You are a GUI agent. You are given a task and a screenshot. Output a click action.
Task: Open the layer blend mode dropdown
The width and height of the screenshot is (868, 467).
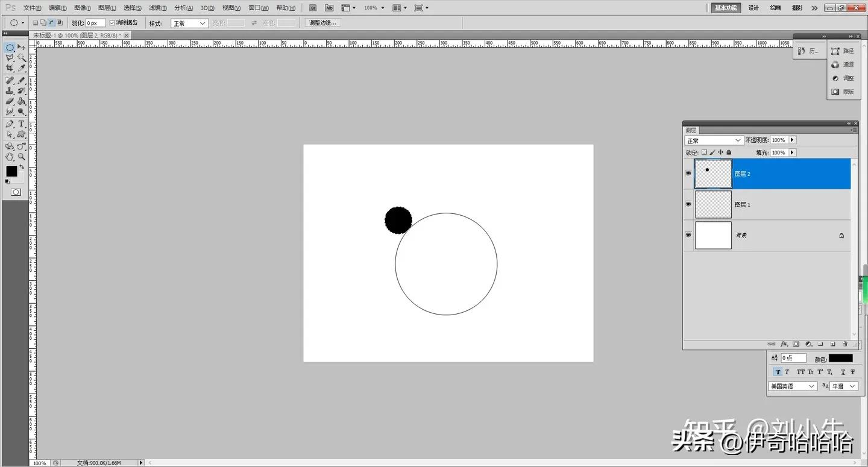pyautogui.click(x=714, y=140)
